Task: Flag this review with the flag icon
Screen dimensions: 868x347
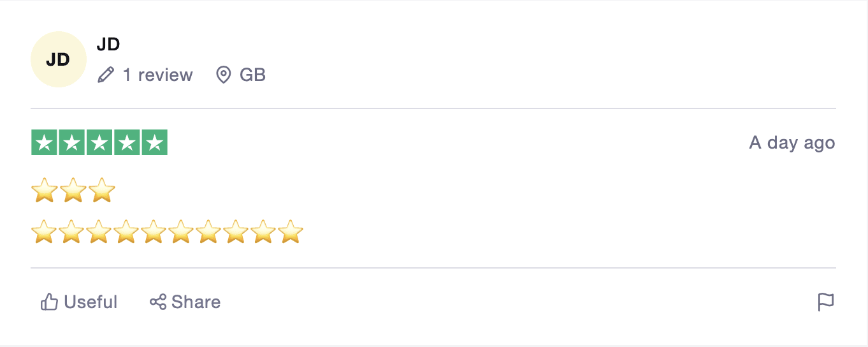Action: [825, 302]
